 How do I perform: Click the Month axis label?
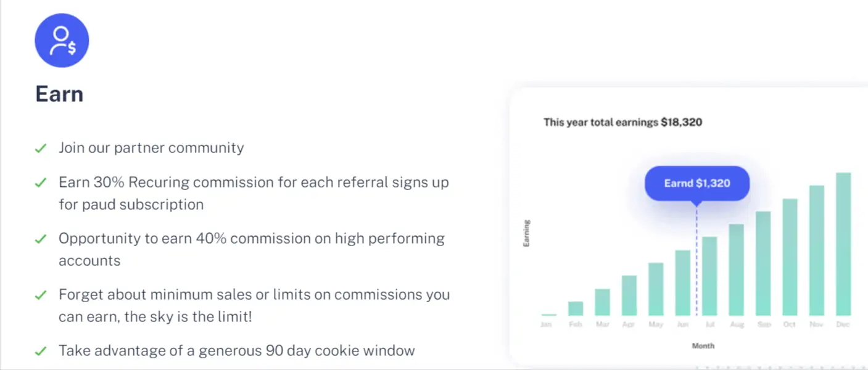[x=703, y=346]
